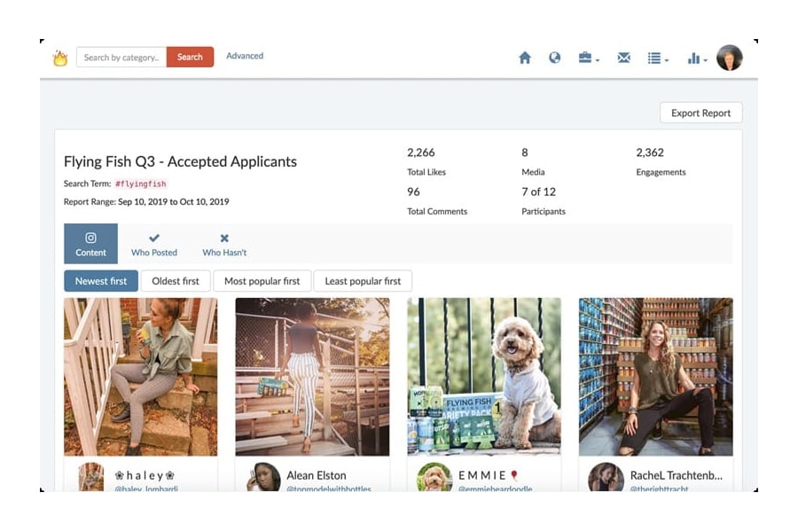
Task: Click the X icon above Who Hasn't
Action: pos(224,238)
